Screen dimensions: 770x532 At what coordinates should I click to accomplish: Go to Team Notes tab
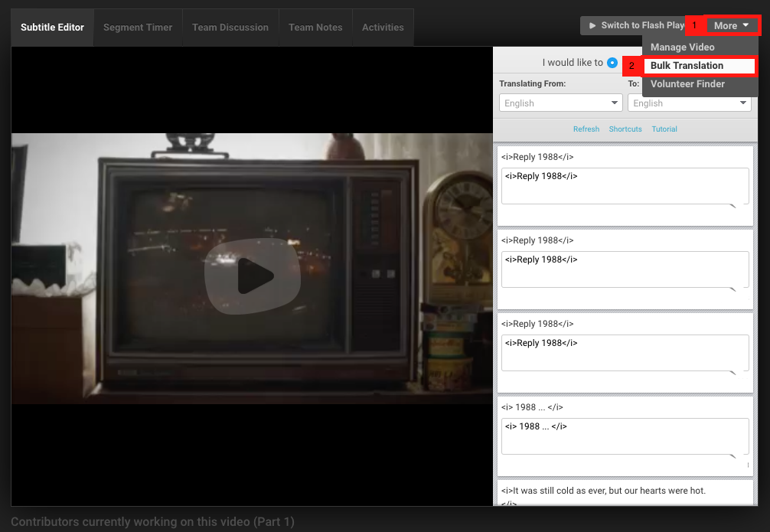(315, 28)
